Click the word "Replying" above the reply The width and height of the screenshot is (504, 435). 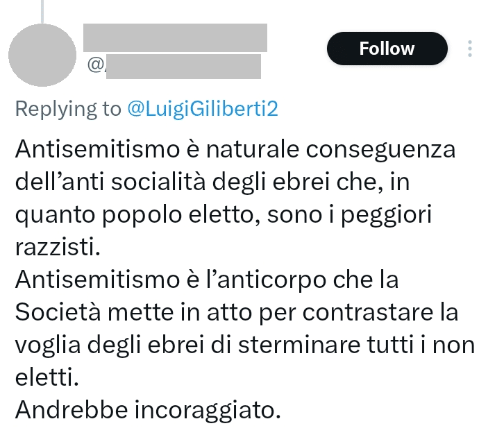[53, 109]
